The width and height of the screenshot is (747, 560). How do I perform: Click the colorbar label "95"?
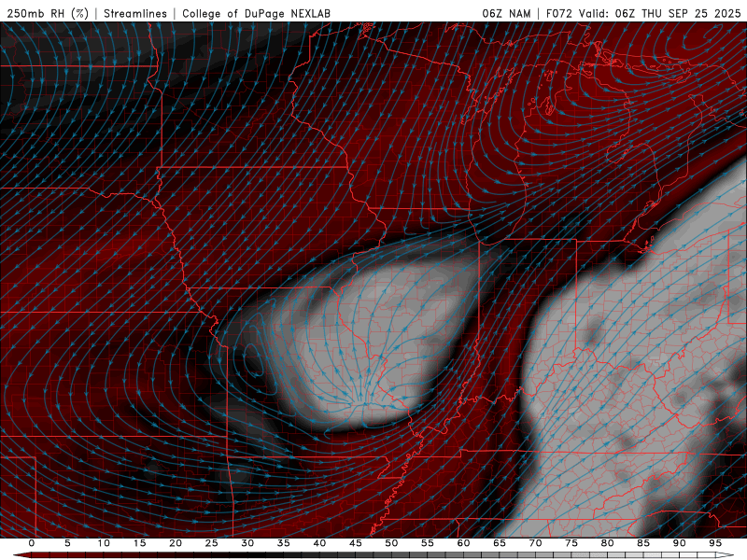click(x=715, y=543)
